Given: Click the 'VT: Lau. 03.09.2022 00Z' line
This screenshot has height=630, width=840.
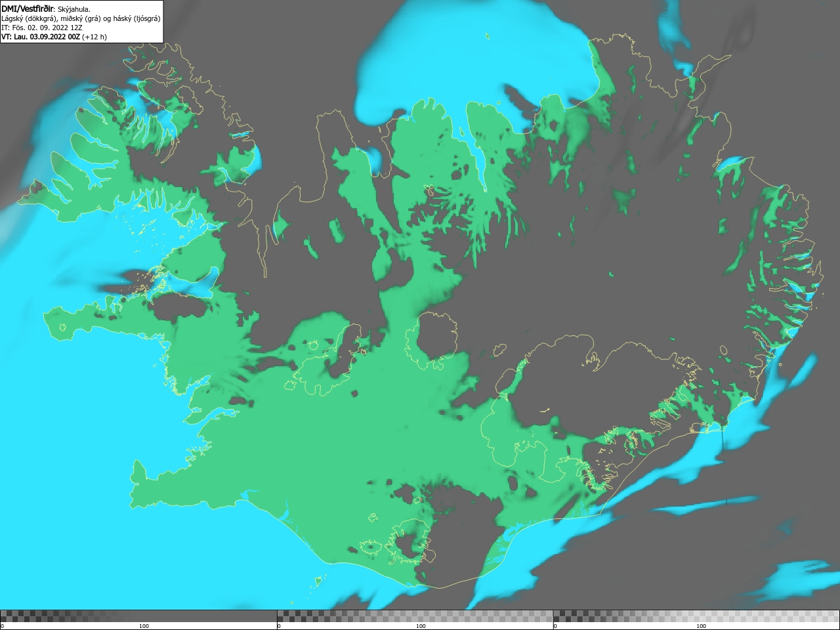Looking at the screenshot, I should 41,37.
